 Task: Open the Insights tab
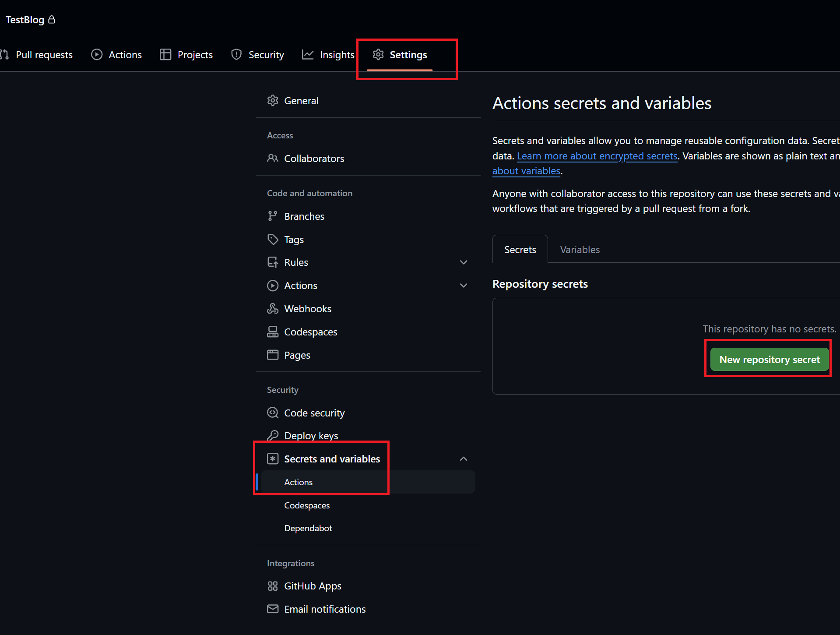coord(328,55)
